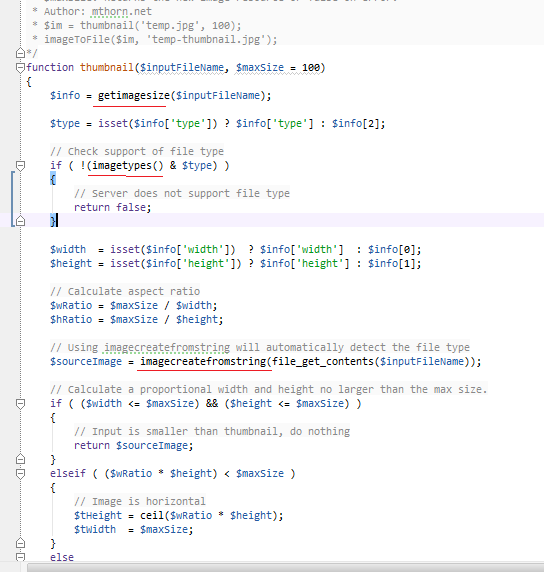This screenshot has height=572, width=544.
Task: Collapse the if imagetypes() block fold marker
Action: point(20,166)
